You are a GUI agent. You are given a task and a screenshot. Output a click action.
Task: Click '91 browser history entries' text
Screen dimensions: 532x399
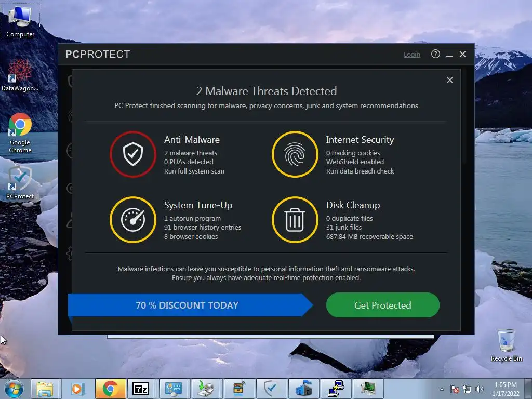(x=203, y=228)
